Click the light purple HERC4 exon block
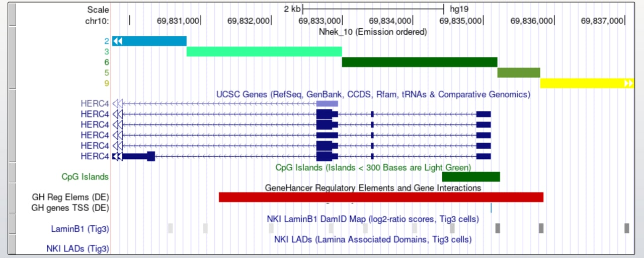The width and height of the screenshot is (644, 258). (327, 103)
